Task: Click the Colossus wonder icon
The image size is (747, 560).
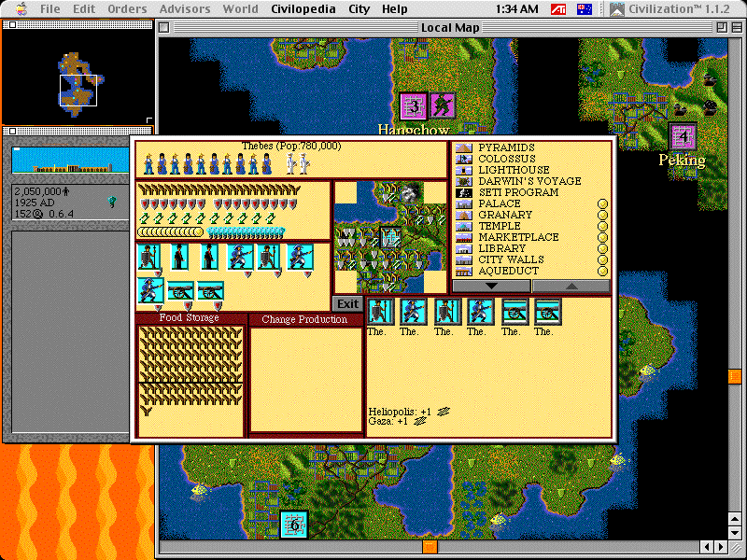Action: coord(463,159)
